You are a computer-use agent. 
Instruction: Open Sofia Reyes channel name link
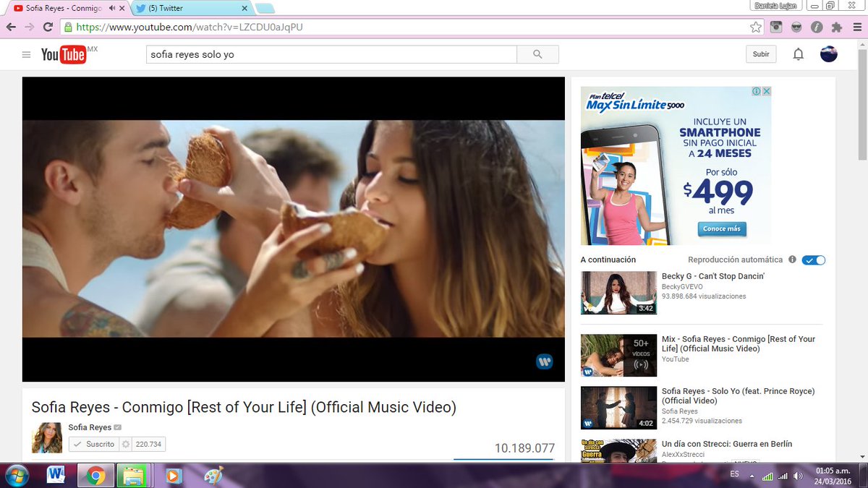tap(90, 427)
